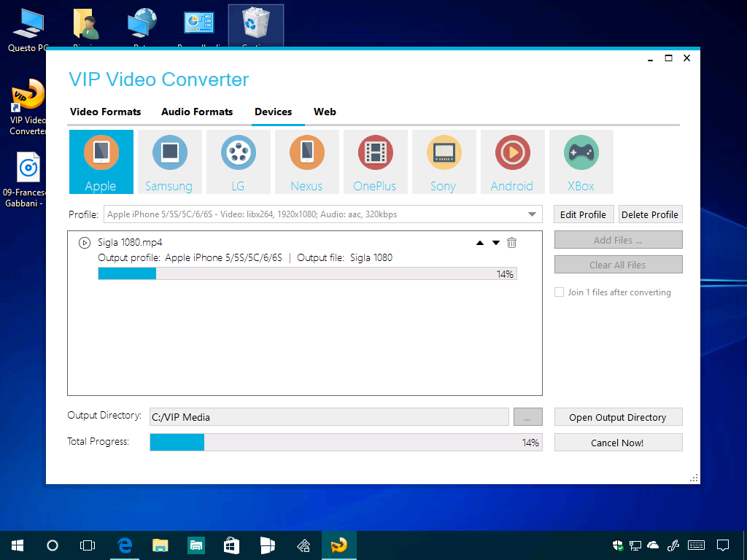Open the Windows Start menu
Viewport: 747px width, 560px height.
[x=18, y=545]
